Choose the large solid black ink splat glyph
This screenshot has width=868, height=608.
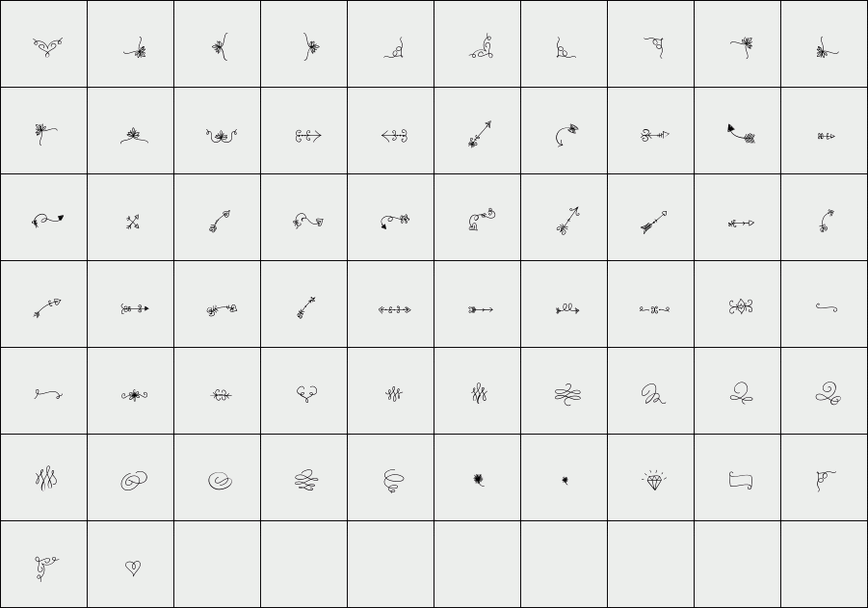[479, 480]
